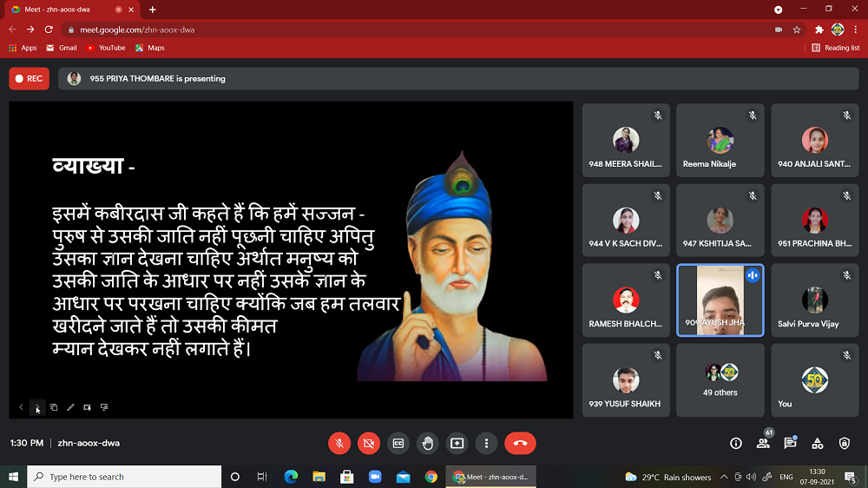The height and width of the screenshot is (488, 868).
Task: Open the meeting details info icon
Action: 736,443
